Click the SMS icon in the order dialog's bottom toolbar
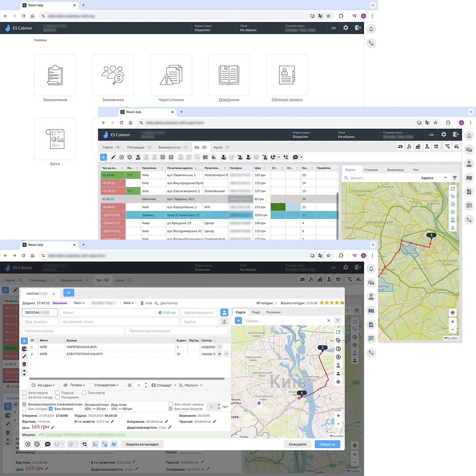This screenshot has height=476, width=476. point(48,444)
